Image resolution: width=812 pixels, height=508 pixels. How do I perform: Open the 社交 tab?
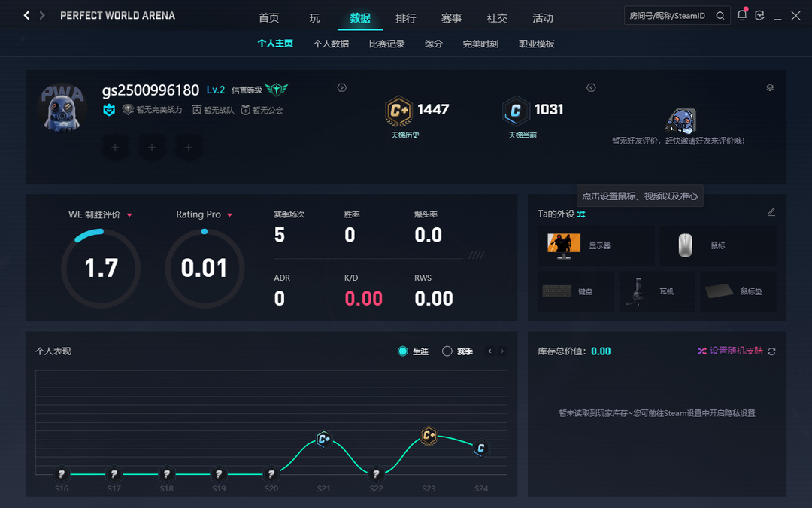pos(497,18)
